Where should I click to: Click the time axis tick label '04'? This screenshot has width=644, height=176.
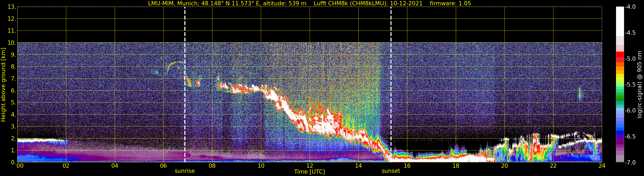point(115,166)
